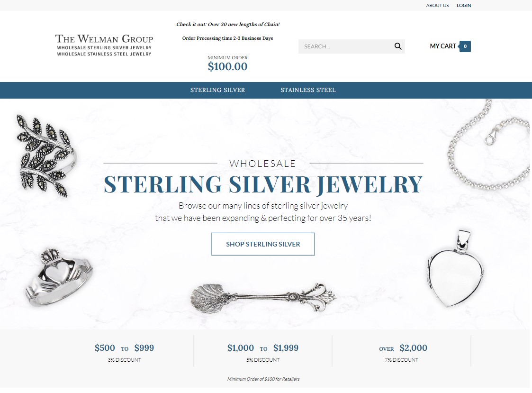Click the $1,000 to $1,999 discount tier
This screenshot has height=393, width=532.
point(263,353)
